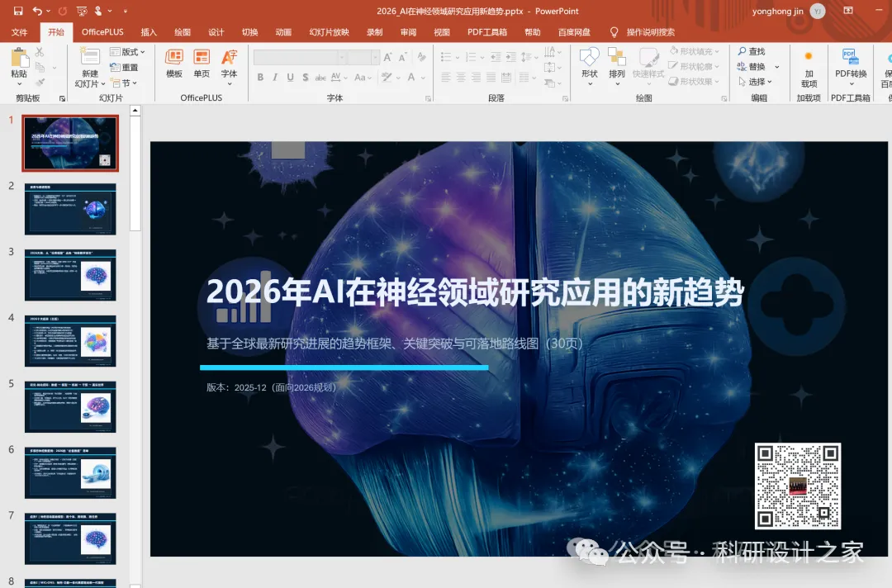Switch to 设计 design tab

pyautogui.click(x=216, y=32)
